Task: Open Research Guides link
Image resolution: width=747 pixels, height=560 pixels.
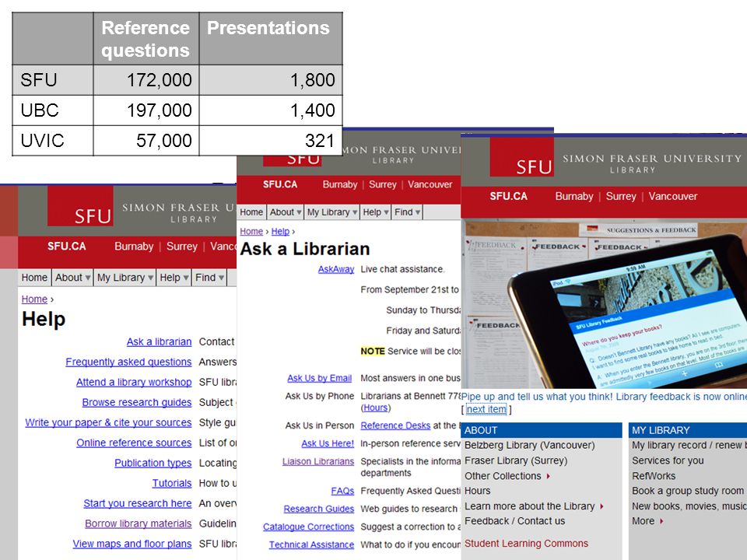Action: (319, 509)
